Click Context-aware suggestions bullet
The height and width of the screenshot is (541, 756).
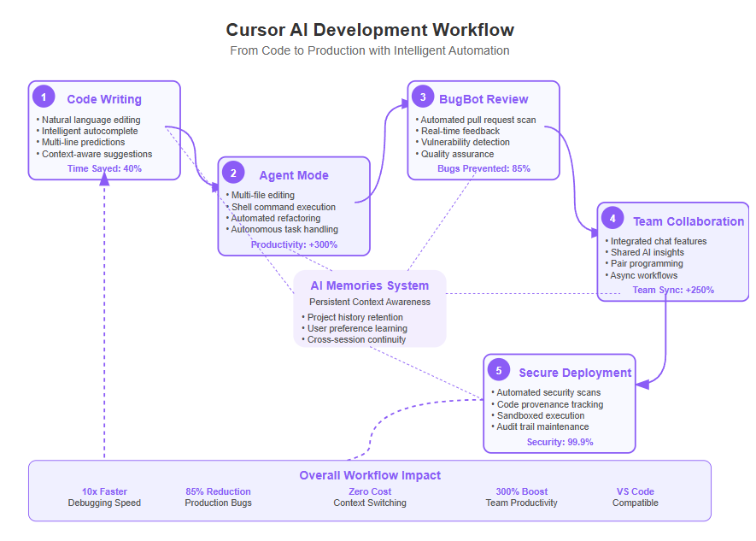coord(95,154)
